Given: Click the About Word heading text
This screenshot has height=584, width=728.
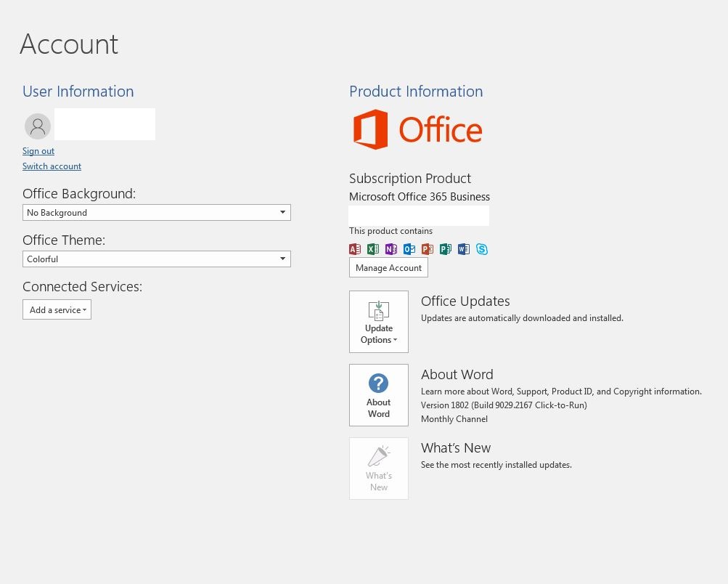Looking at the screenshot, I should 457,375.
